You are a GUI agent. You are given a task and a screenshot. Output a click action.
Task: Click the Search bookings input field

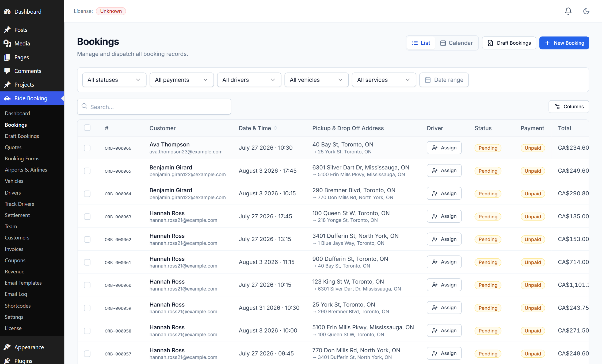[154, 107]
